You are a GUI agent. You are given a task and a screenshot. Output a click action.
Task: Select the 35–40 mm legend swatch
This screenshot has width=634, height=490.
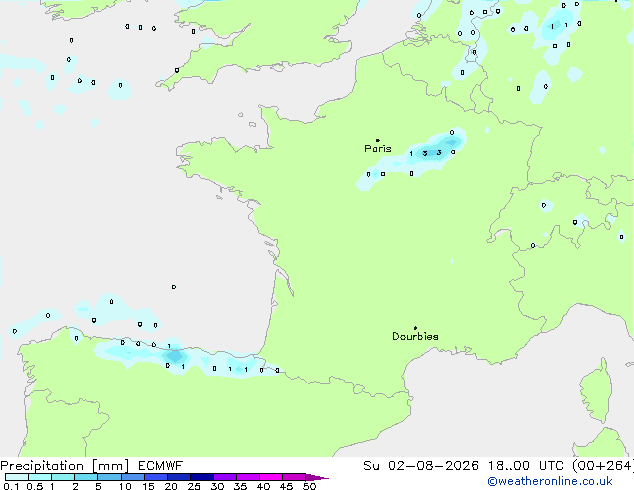pos(247,477)
